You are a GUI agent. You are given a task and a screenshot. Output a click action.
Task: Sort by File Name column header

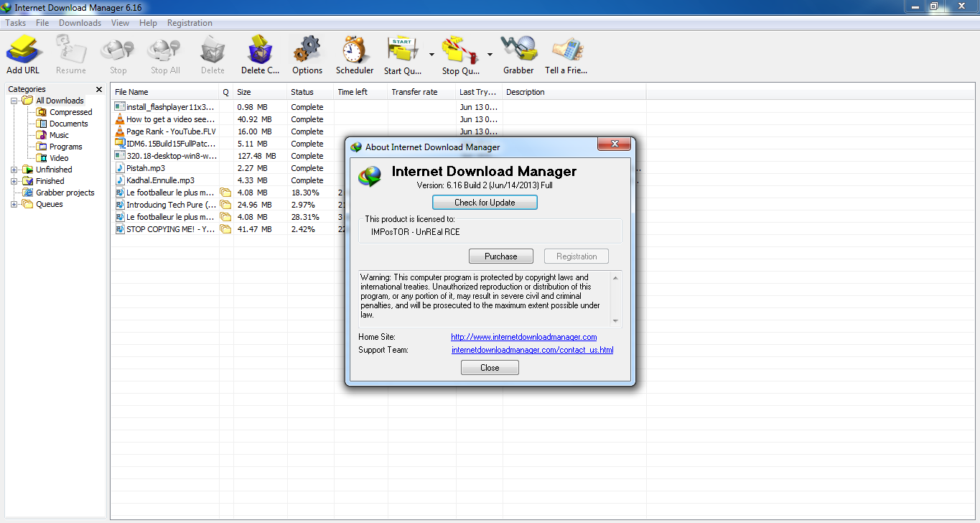tap(165, 92)
